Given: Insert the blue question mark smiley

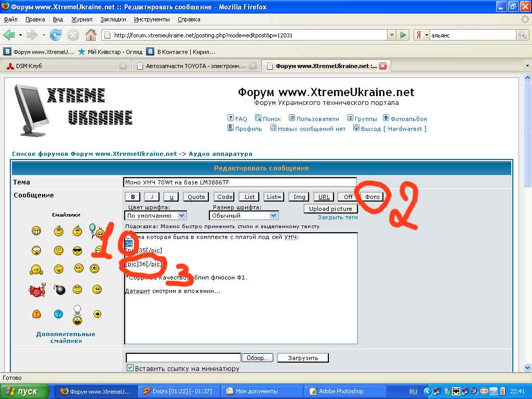Looking at the screenshot, I should (x=58, y=314).
